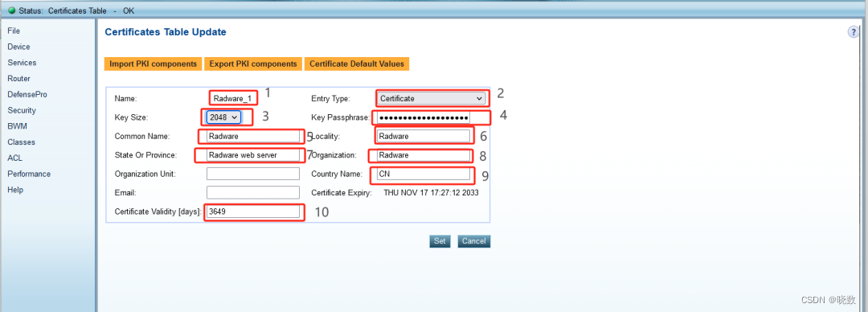
Task: Open the Device menu
Action: click(x=18, y=47)
